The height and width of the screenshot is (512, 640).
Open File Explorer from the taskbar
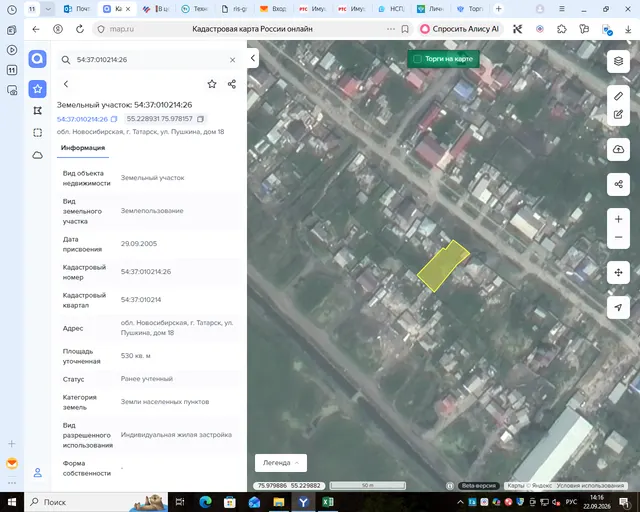(x=279, y=502)
